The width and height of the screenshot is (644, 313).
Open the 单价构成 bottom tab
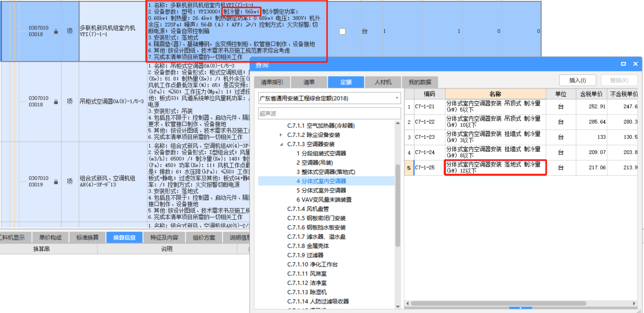coord(50,237)
